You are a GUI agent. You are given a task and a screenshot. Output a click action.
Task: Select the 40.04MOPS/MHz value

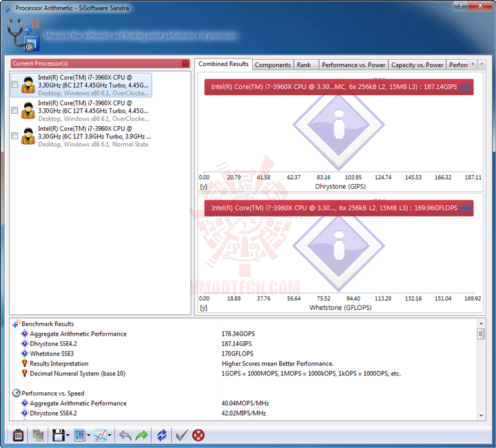click(245, 403)
